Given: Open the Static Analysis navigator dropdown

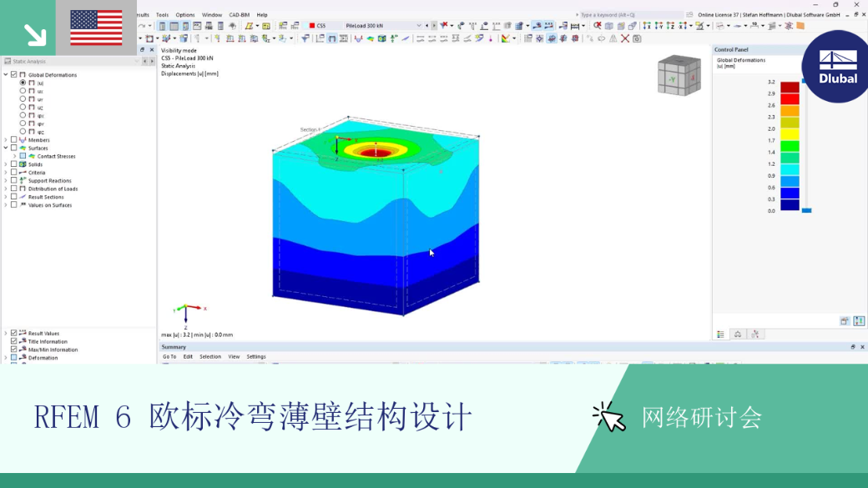Looking at the screenshot, I should [136, 62].
